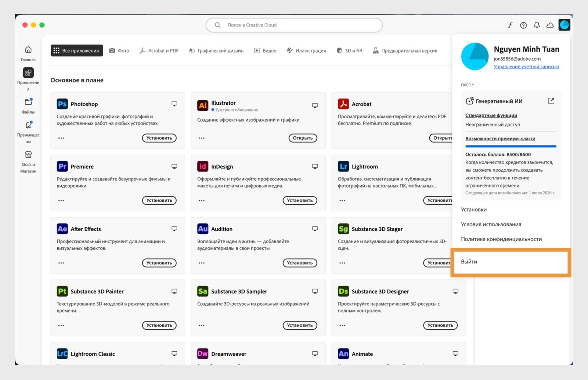This screenshot has width=588, height=380.
Task: Select the Все приложения tab
Action: point(77,51)
